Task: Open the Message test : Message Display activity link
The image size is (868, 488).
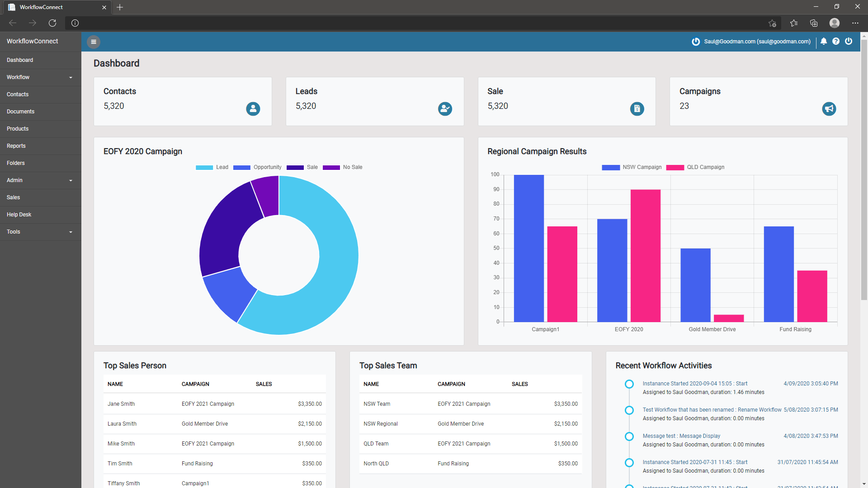Action: pyautogui.click(x=681, y=436)
